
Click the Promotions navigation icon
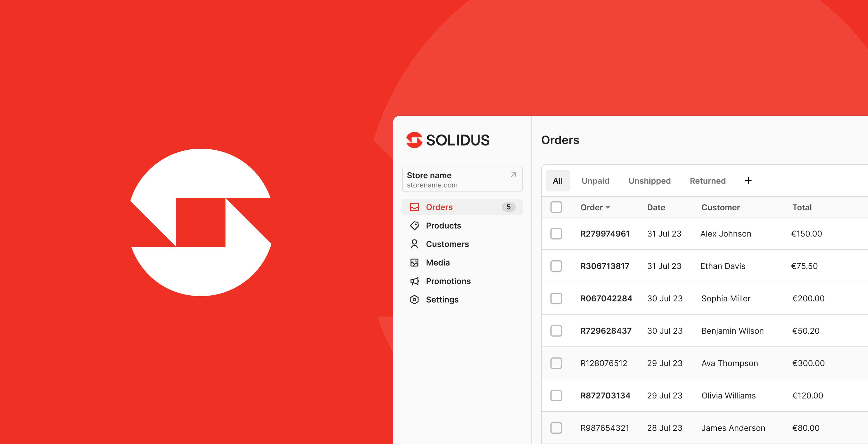click(414, 281)
